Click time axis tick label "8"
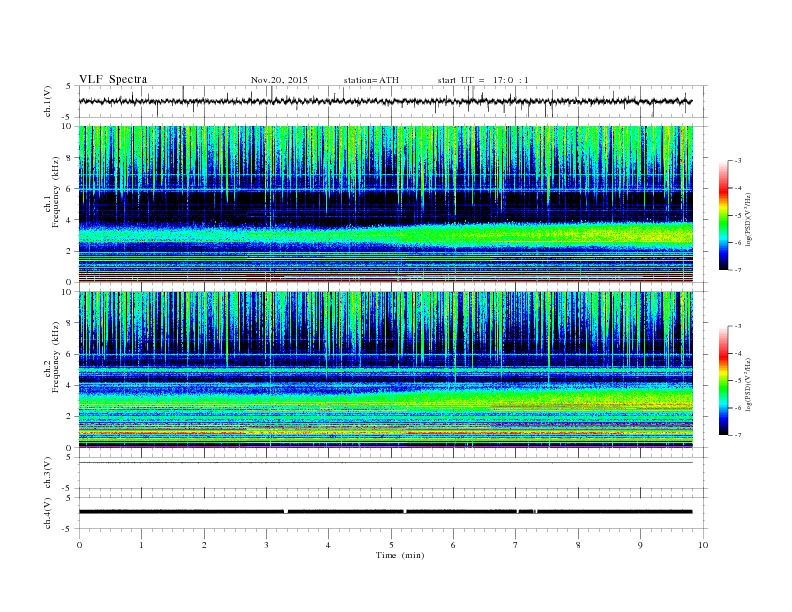 click(578, 545)
